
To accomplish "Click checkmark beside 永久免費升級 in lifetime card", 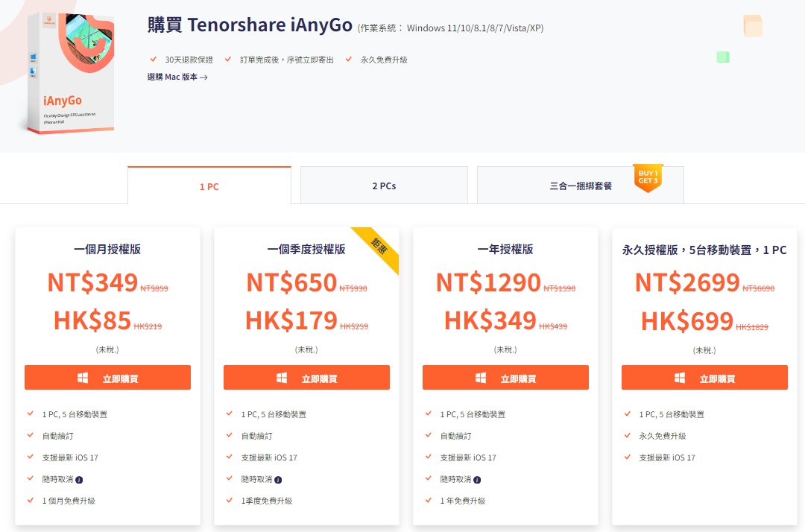I will click(x=628, y=435).
